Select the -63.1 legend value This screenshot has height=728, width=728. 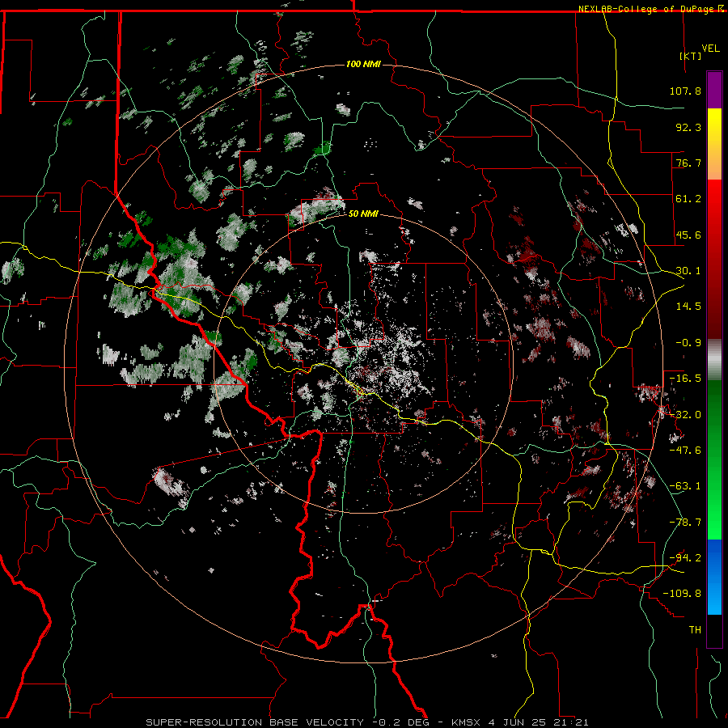click(685, 486)
